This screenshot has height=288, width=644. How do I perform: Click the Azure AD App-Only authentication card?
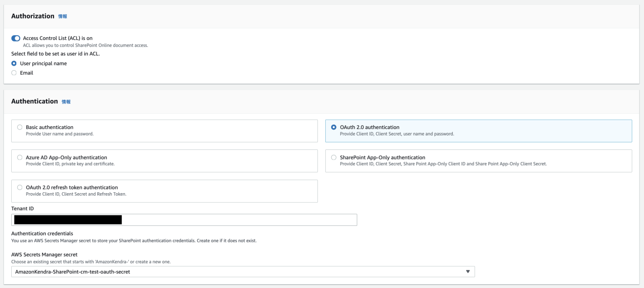[x=164, y=160]
